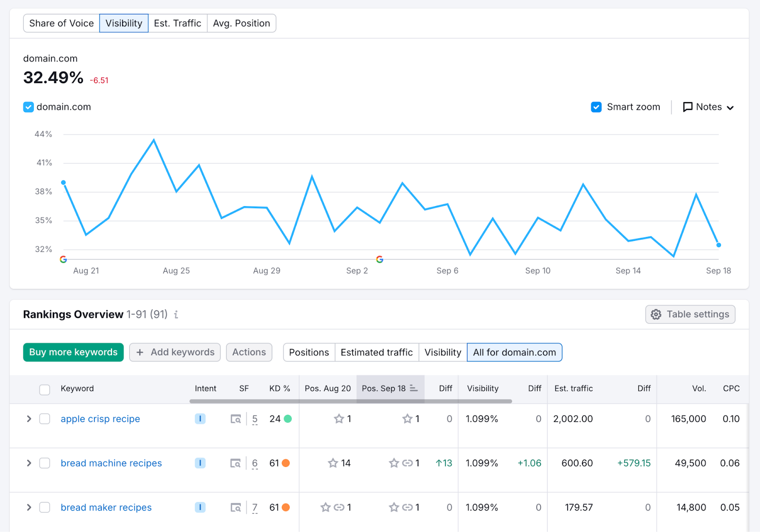The height and width of the screenshot is (532, 760).
Task: Switch to the Share of Voice tab
Action: coord(61,23)
